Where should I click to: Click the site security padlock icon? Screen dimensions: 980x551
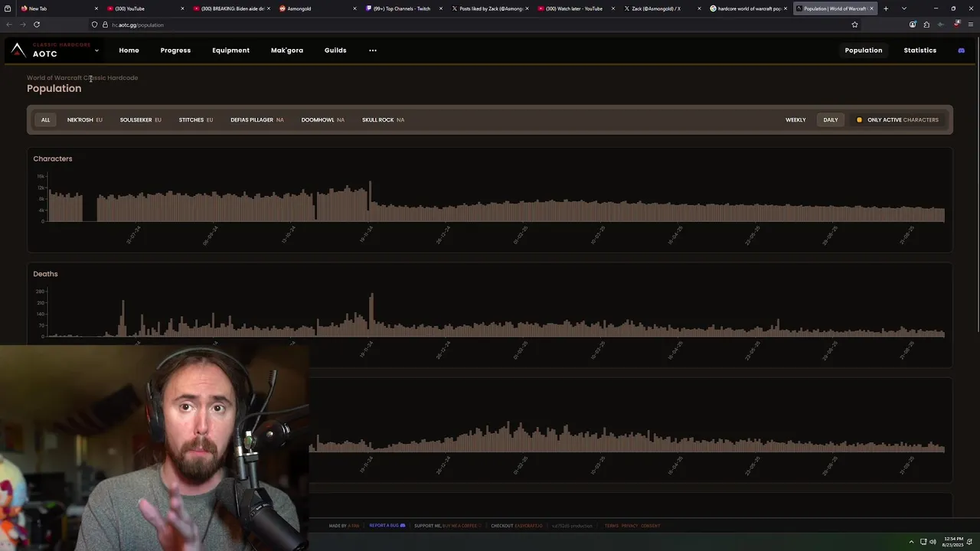[105, 24]
